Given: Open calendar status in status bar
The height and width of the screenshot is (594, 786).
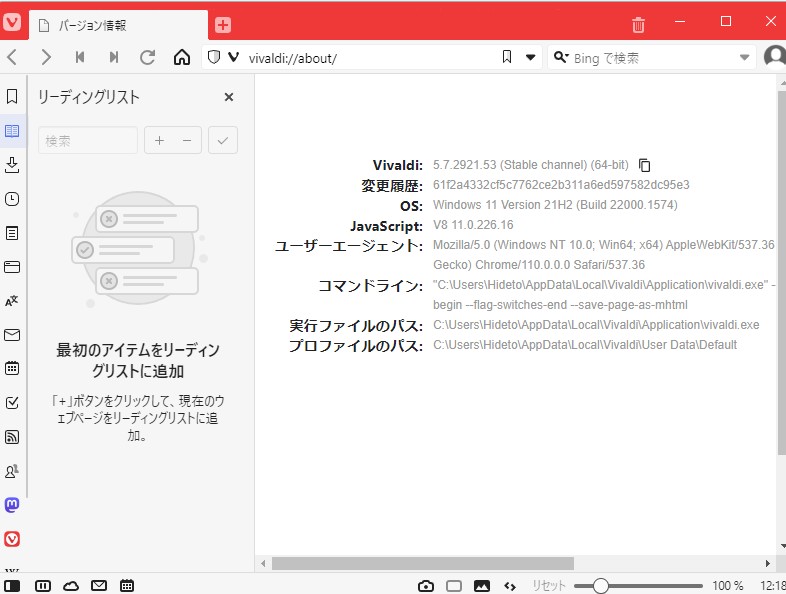Looking at the screenshot, I should 127,585.
